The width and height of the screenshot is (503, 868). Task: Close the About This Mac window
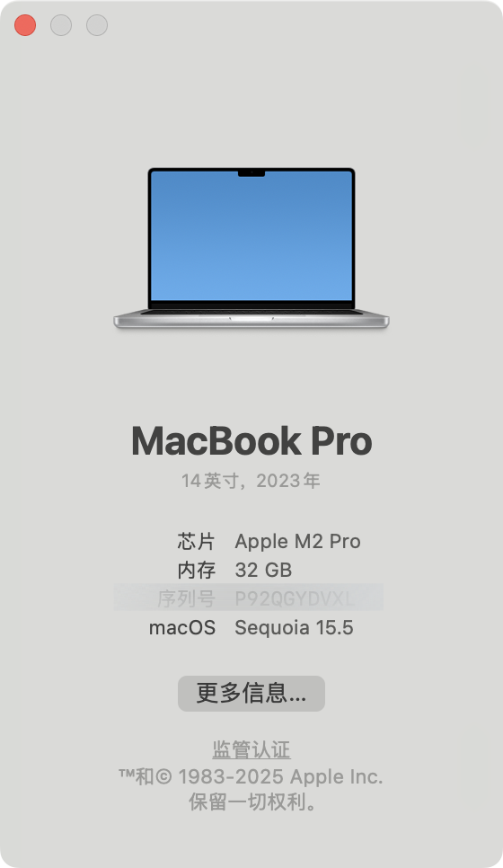tap(25, 25)
